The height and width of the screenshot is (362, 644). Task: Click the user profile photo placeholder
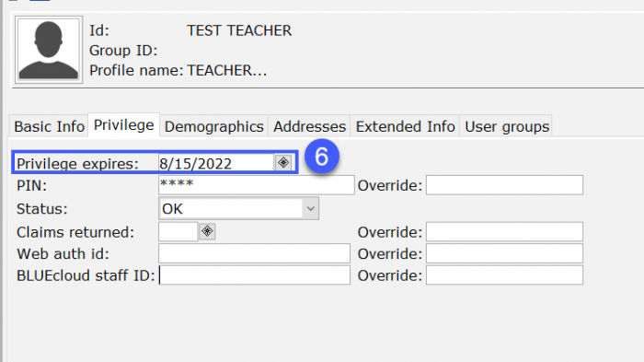(x=49, y=50)
